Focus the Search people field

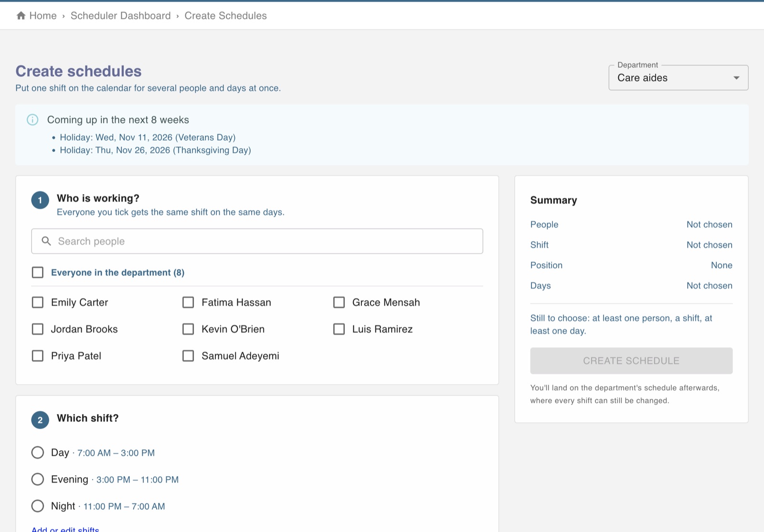pyautogui.click(x=257, y=241)
